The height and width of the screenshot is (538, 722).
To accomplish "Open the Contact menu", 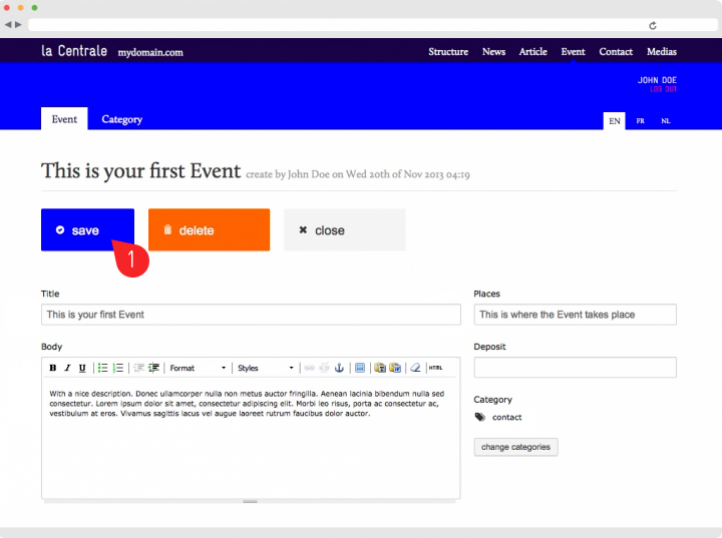I will 616,52.
